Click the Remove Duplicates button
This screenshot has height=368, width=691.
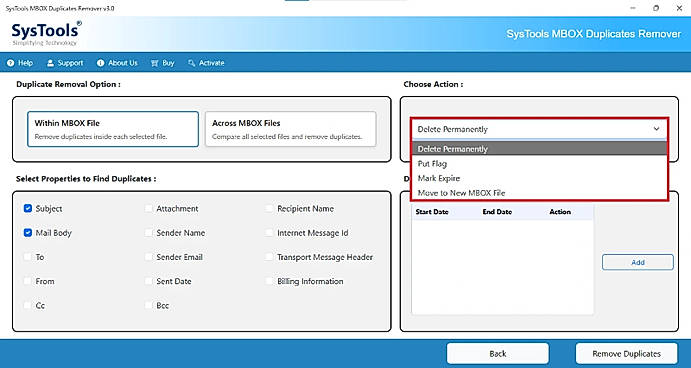[626, 353]
